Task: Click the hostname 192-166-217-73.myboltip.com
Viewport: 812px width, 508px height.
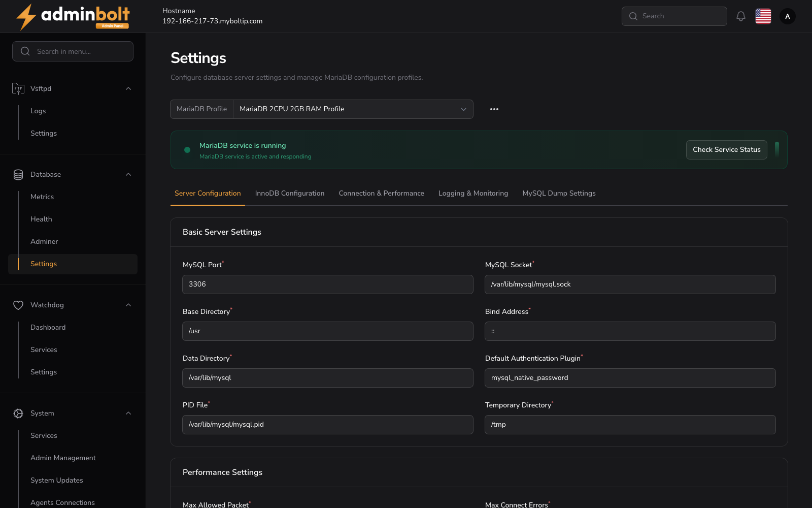Action: point(212,21)
